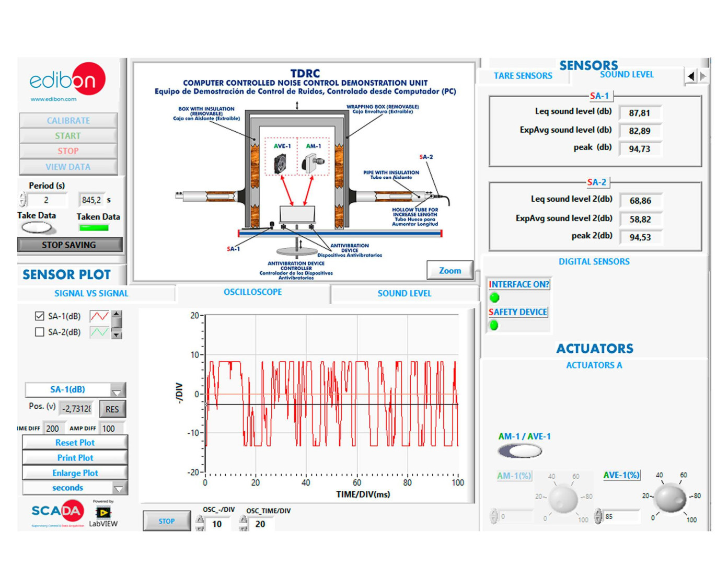Click the left arrow beside sensor tabs
728x588 pixels.
690,76
